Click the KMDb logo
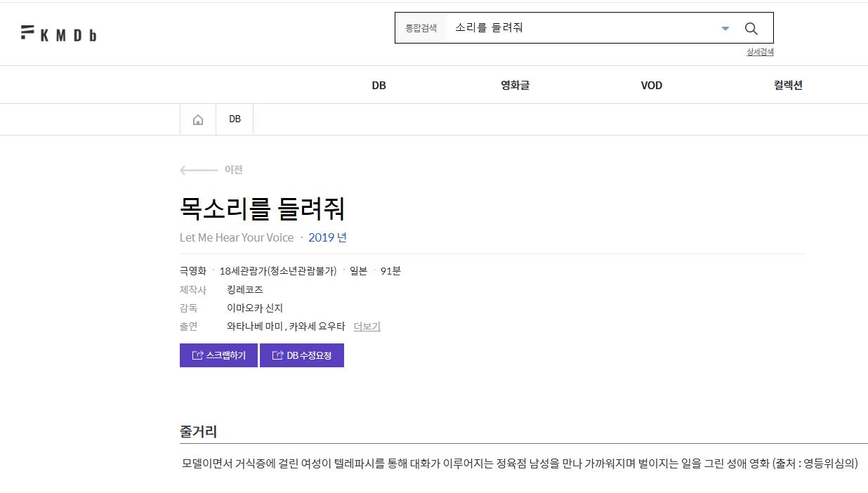This screenshot has width=868, height=493. click(x=59, y=33)
